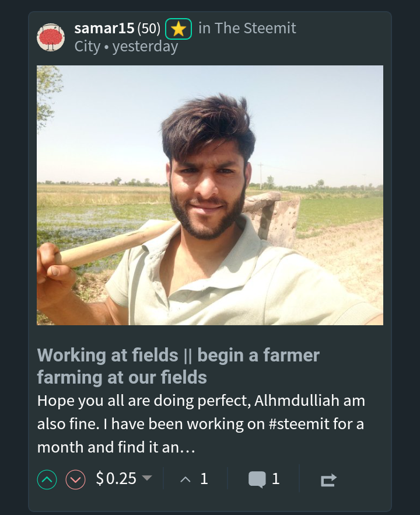
Task: Open samar15's brain avatar picture
Action: click(x=51, y=37)
